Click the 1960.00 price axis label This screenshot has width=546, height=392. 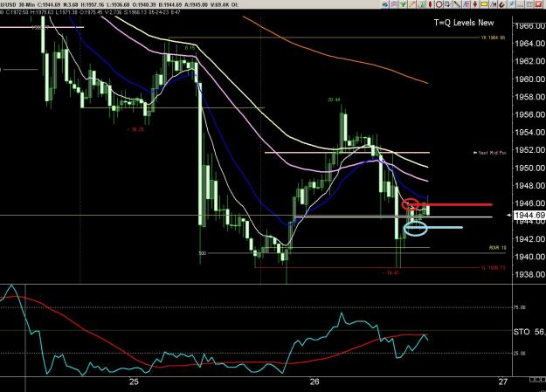tap(530, 79)
